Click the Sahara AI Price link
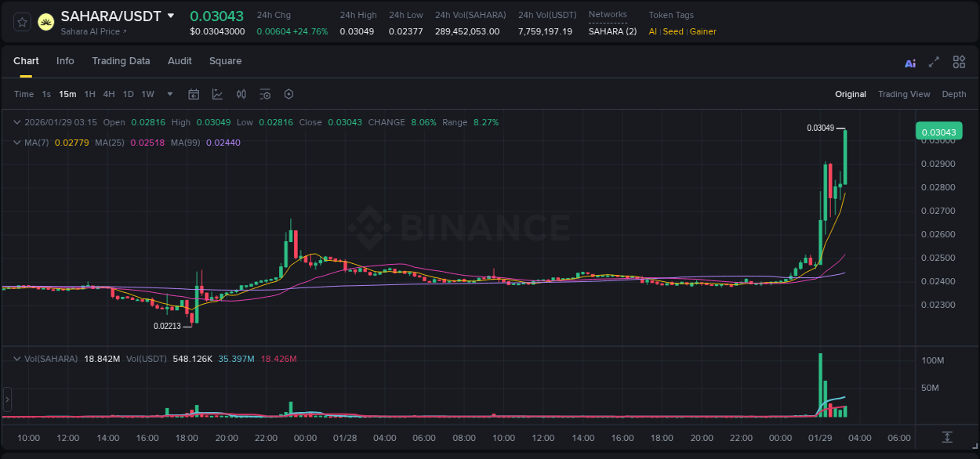Viewport: 980px width, 459px height. point(93,31)
